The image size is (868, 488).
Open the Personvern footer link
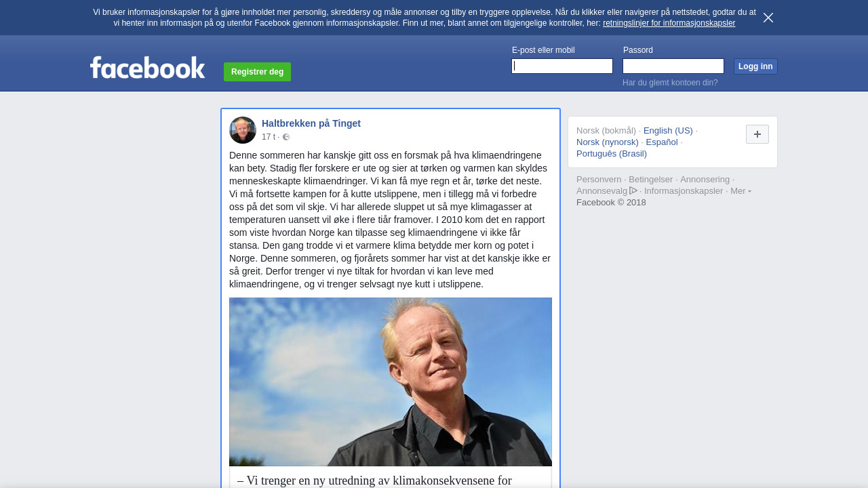point(599,180)
